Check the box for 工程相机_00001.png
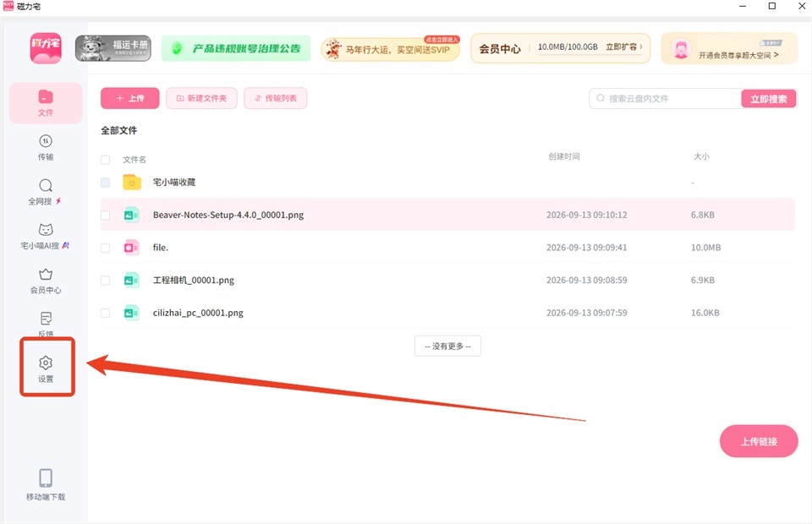The width and height of the screenshot is (812, 524). [105, 281]
